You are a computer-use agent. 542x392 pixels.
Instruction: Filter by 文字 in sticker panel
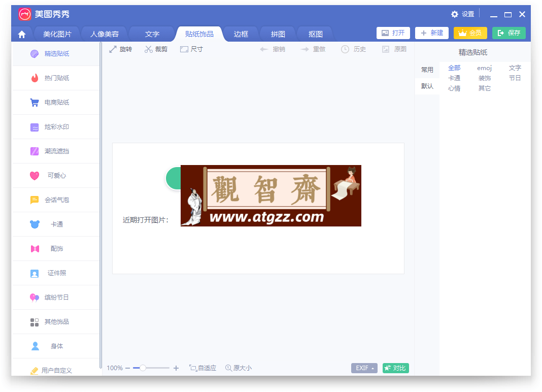pyautogui.click(x=515, y=68)
